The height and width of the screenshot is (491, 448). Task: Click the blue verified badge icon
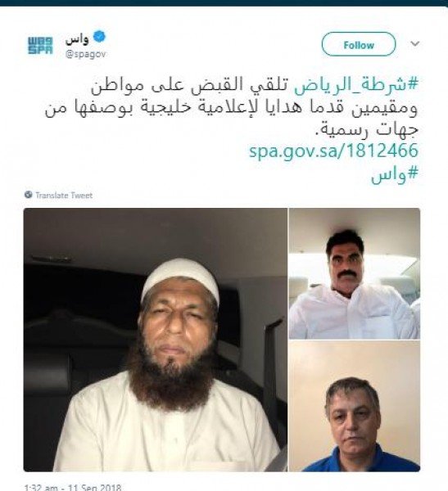[x=99, y=37]
